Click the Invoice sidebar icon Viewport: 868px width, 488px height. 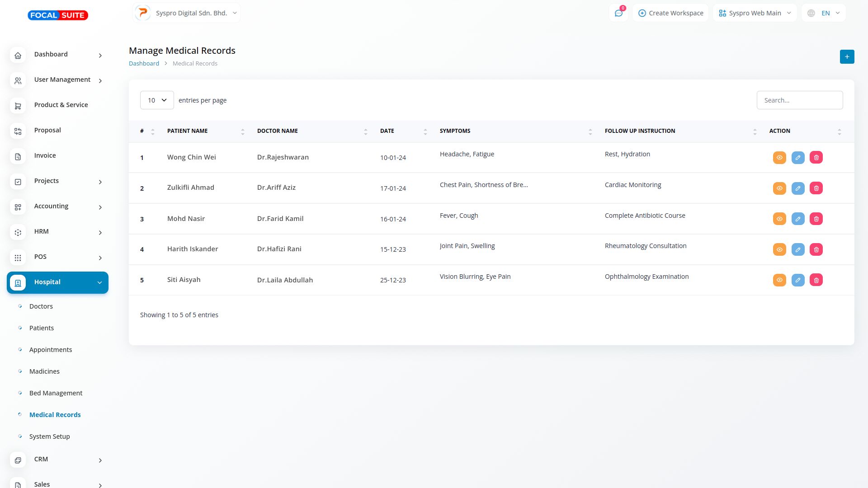click(18, 156)
